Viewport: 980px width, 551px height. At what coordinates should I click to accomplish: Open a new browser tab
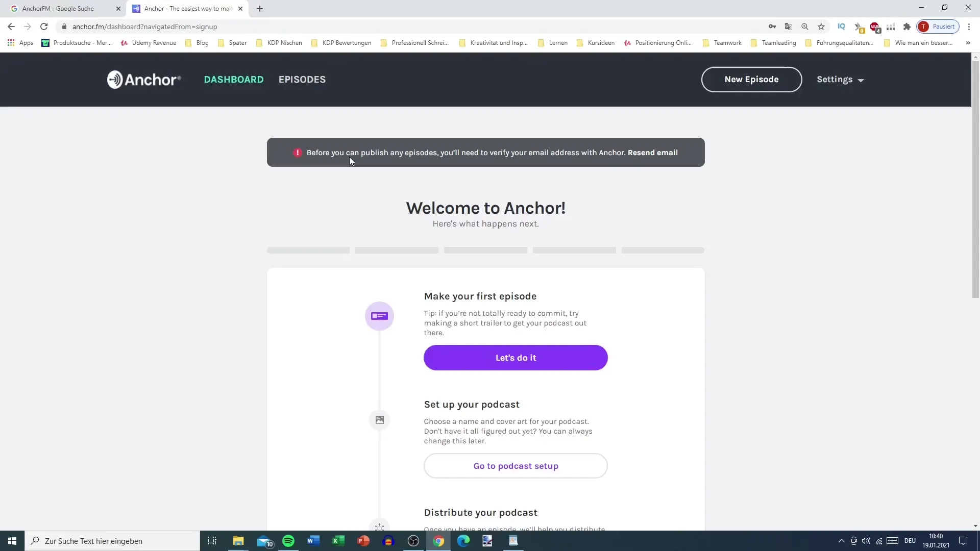coord(260,9)
